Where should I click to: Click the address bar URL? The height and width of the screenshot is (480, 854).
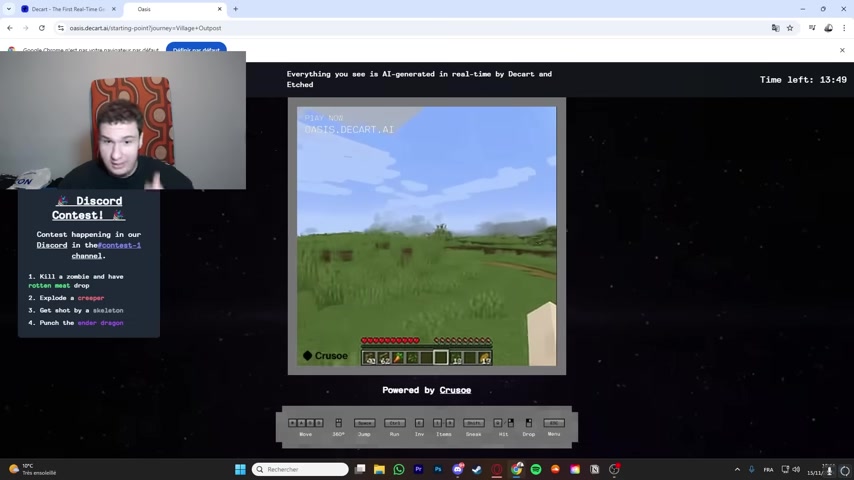pyautogui.click(x=145, y=28)
